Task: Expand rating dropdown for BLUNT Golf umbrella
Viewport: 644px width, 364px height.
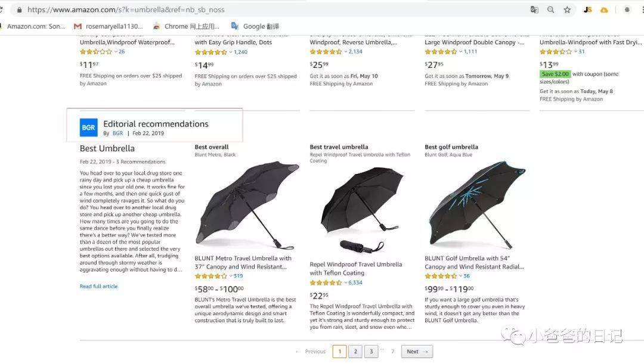Action: (461, 276)
